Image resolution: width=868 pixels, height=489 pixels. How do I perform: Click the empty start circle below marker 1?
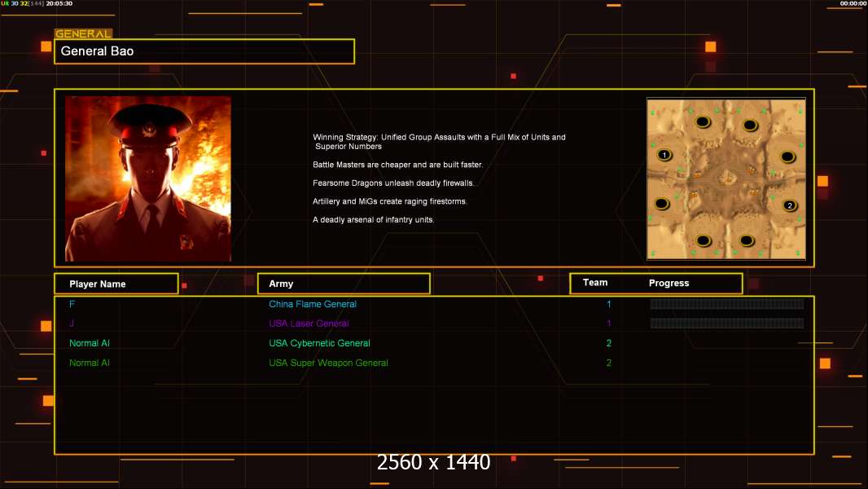[661, 204]
